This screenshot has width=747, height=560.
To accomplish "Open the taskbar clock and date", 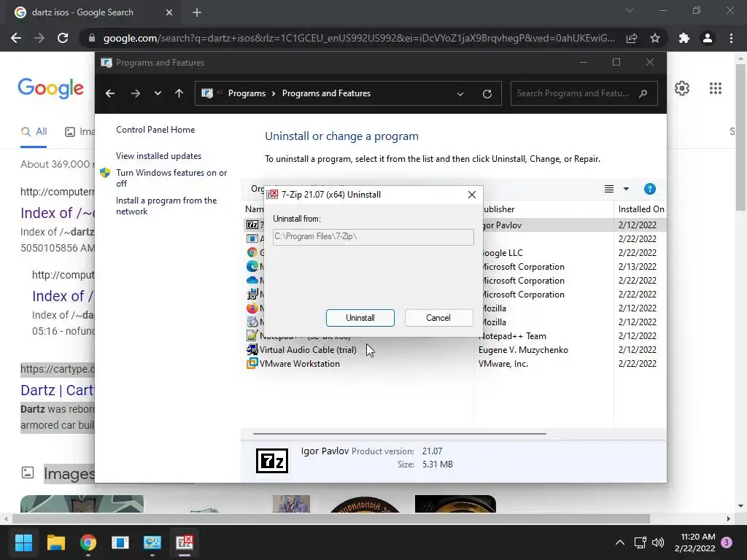I will coord(694,542).
